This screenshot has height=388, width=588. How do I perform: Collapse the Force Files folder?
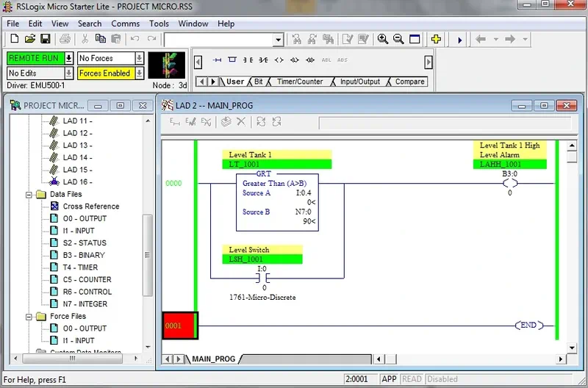click(29, 317)
